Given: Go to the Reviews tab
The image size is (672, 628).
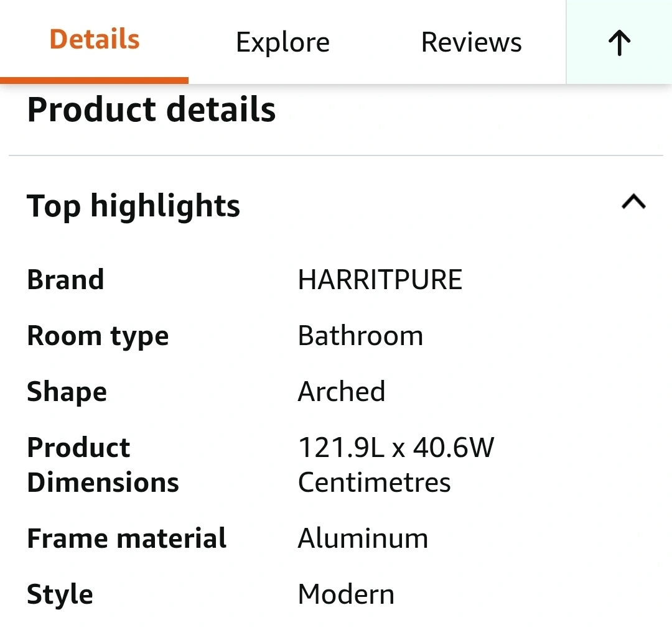Looking at the screenshot, I should pyautogui.click(x=471, y=43).
